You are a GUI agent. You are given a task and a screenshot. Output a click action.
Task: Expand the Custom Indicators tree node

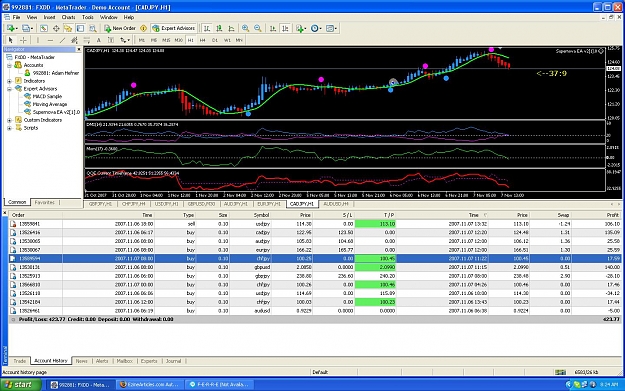(x=9, y=120)
